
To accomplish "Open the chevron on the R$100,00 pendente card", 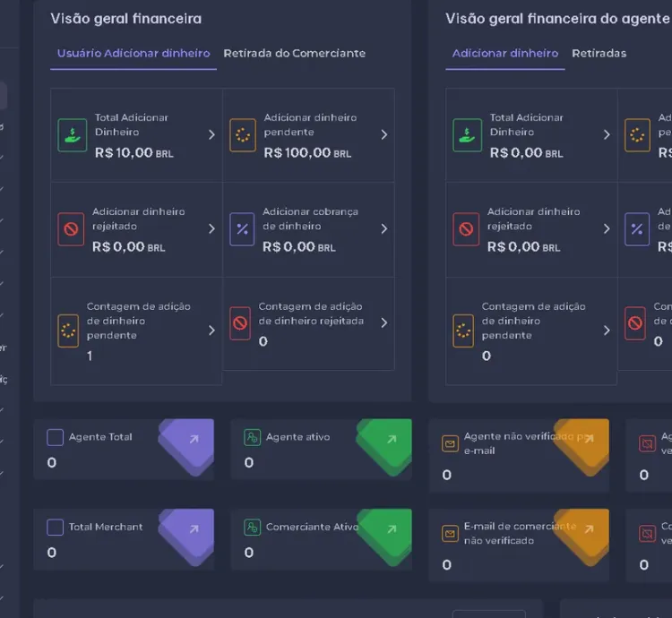I will pyautogui.click(x=383, y=135).
